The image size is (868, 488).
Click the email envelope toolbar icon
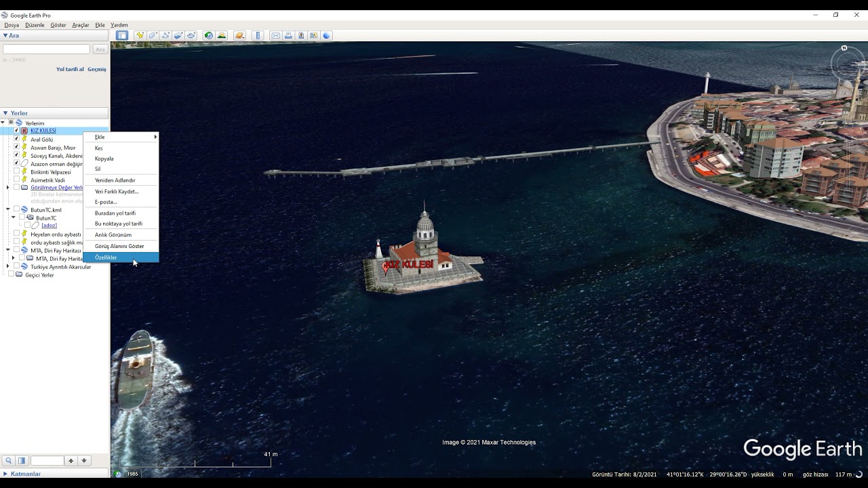(x=275, y=35)
